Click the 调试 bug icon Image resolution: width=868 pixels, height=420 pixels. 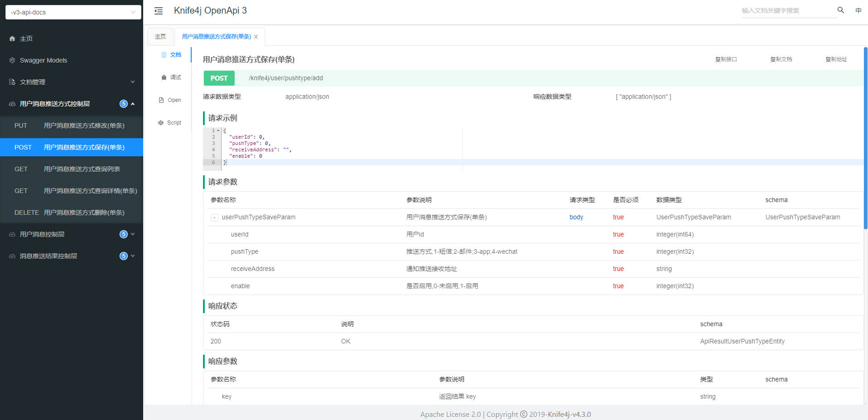[x=164, y=77]
